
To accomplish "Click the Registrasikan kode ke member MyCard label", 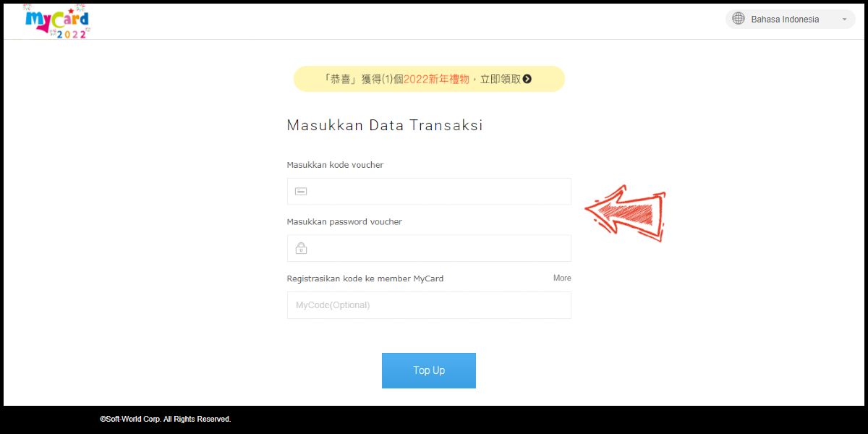I will (365, 278).
